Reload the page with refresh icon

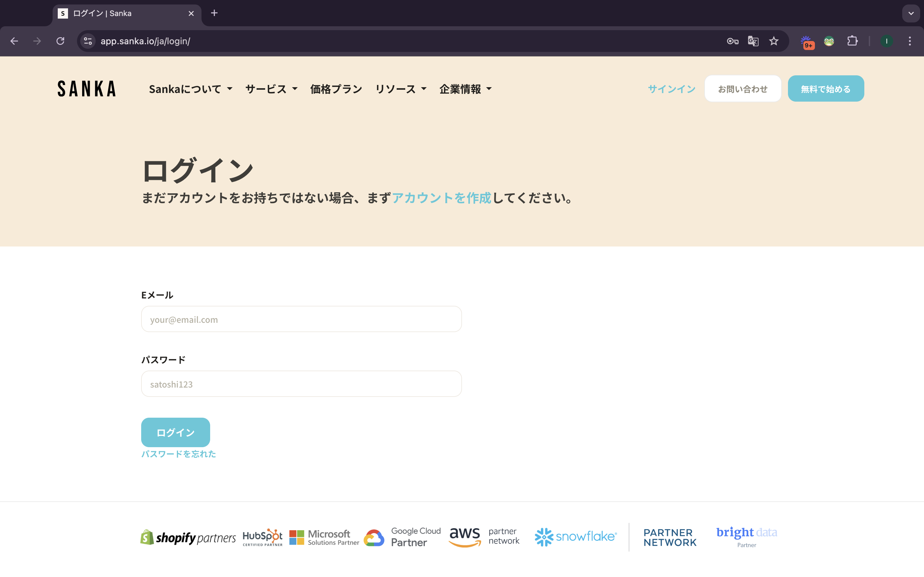coord(60,41)
